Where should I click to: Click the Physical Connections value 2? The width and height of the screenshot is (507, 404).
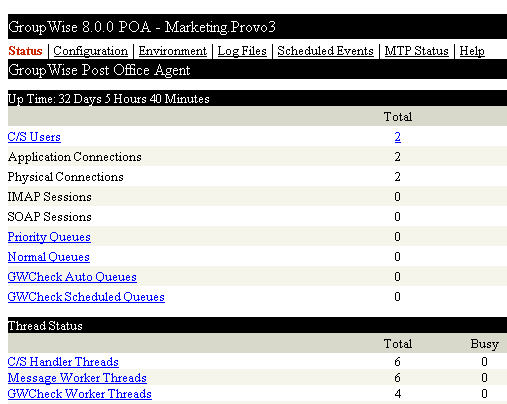pyautogui.click(x=397, y=177)
